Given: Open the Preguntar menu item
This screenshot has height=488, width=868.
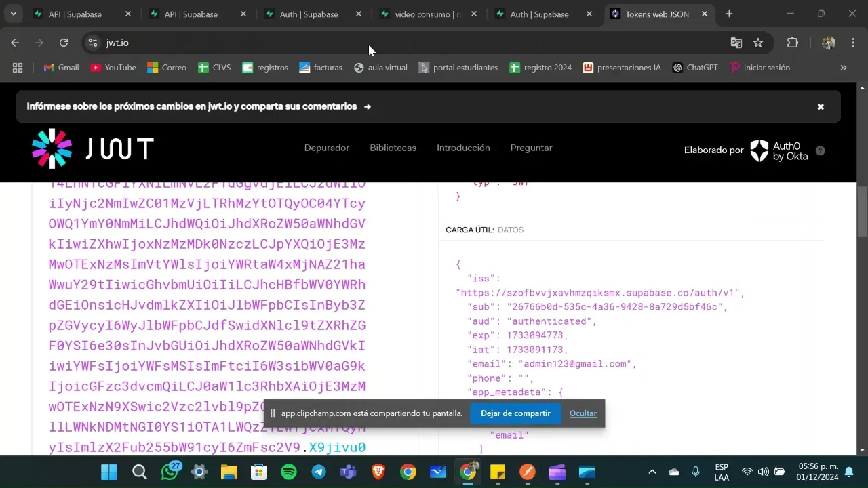Looking at the screenshot, I should click(x=531, y=148).
